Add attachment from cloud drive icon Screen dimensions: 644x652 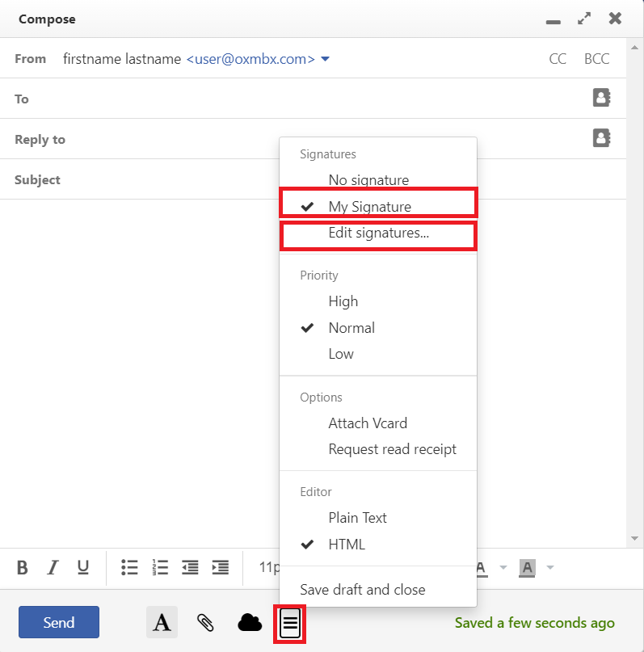250,622
